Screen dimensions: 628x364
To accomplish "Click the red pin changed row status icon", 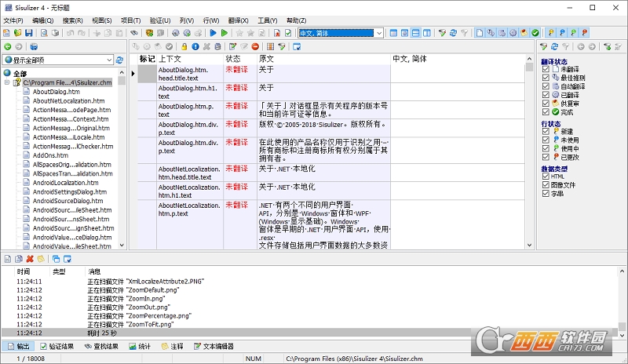I will click(x=585, y=33).
